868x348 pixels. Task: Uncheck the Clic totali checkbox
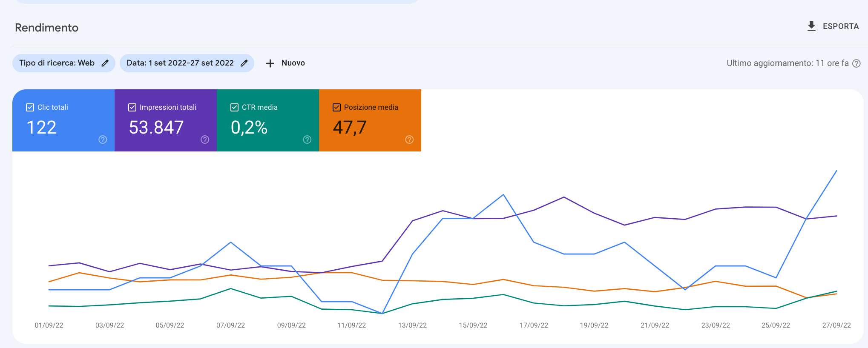click(x=30, y=107)
